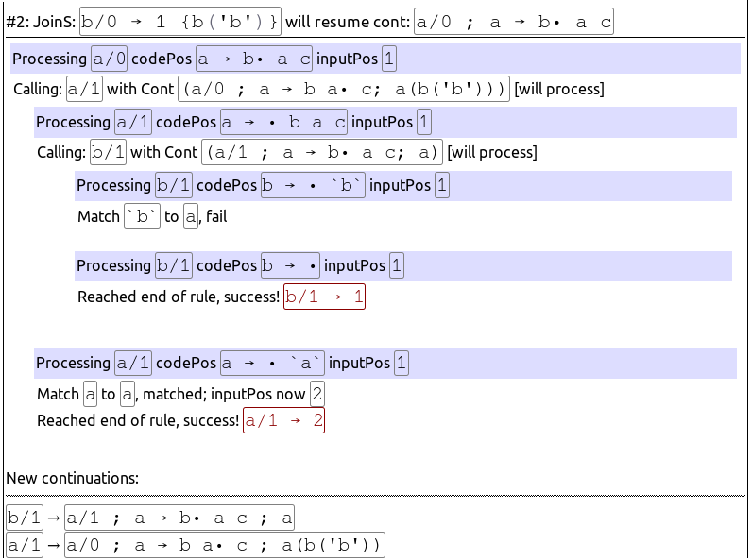This screenshot has width=752, height=560.
Task: Collapse the "Processing b/1" row with codePos "b → •"
Action: pyautogui.click(x=402, y=266)
